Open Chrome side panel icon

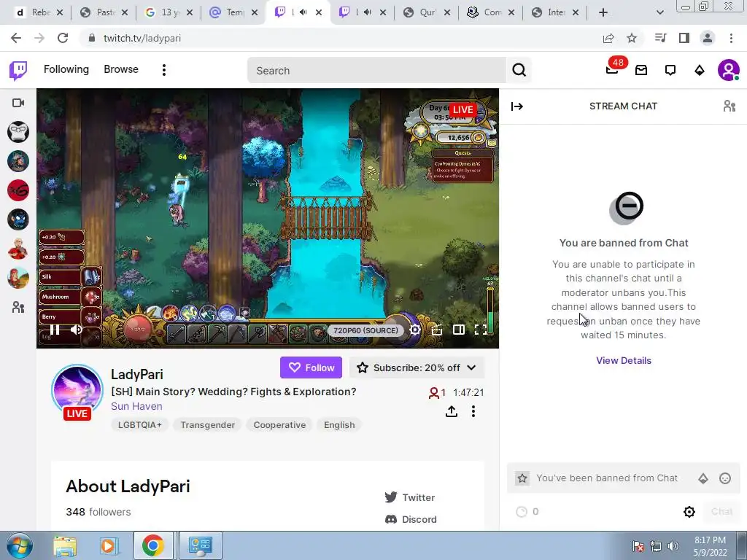[x=684, y=38]
